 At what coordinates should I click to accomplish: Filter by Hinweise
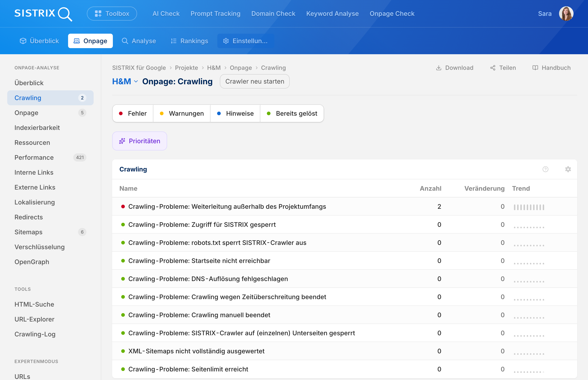[x=235, y=113]
